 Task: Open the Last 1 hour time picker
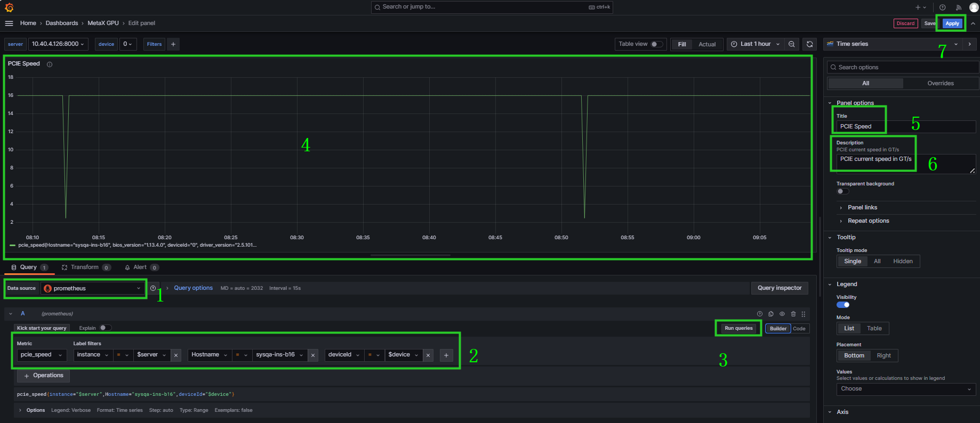click(756, 44)
